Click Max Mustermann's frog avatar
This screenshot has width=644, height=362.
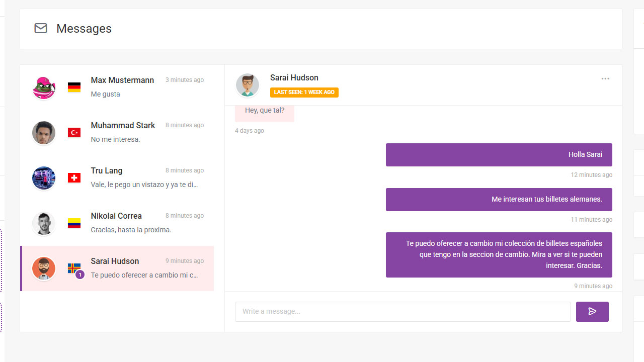pos(44,88)
